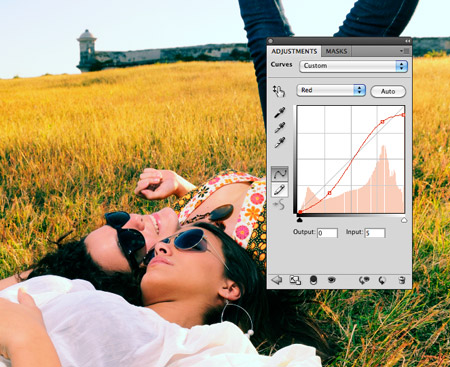The width and height of the screenshot is (450, 367).
Task: Pick the white point eyedropper
Action: coord(280,142)
